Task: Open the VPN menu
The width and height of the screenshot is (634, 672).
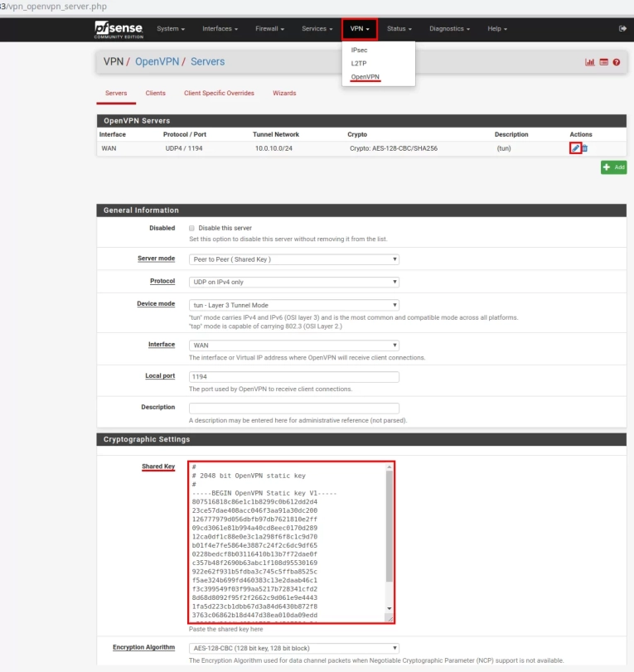Action: coord(360,29)
